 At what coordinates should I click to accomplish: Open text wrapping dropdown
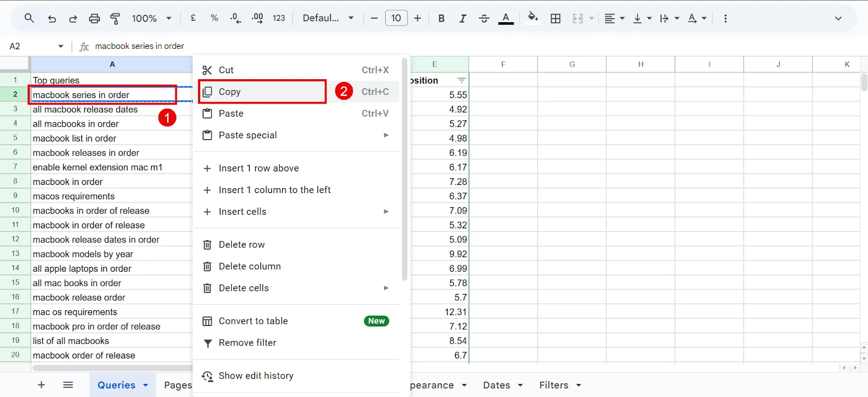(669, 18)
